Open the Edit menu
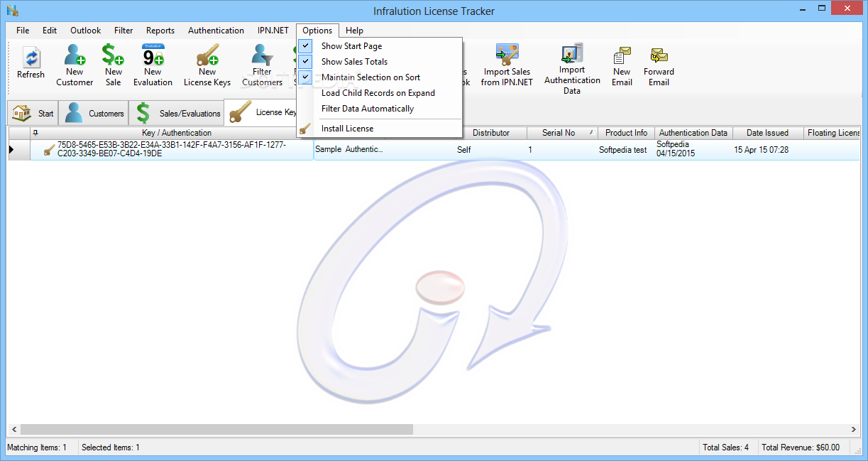The width and height of the screenshot is (868, 461). [x=50, y=31]
